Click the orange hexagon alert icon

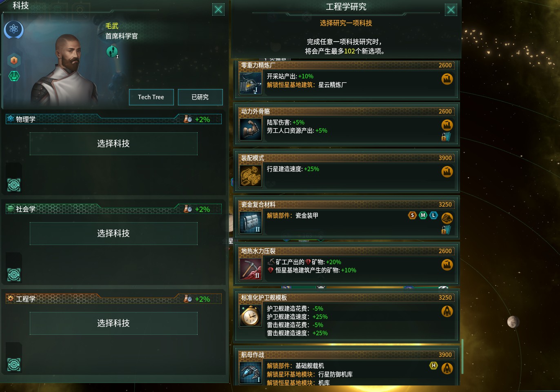tap(14, 60)
